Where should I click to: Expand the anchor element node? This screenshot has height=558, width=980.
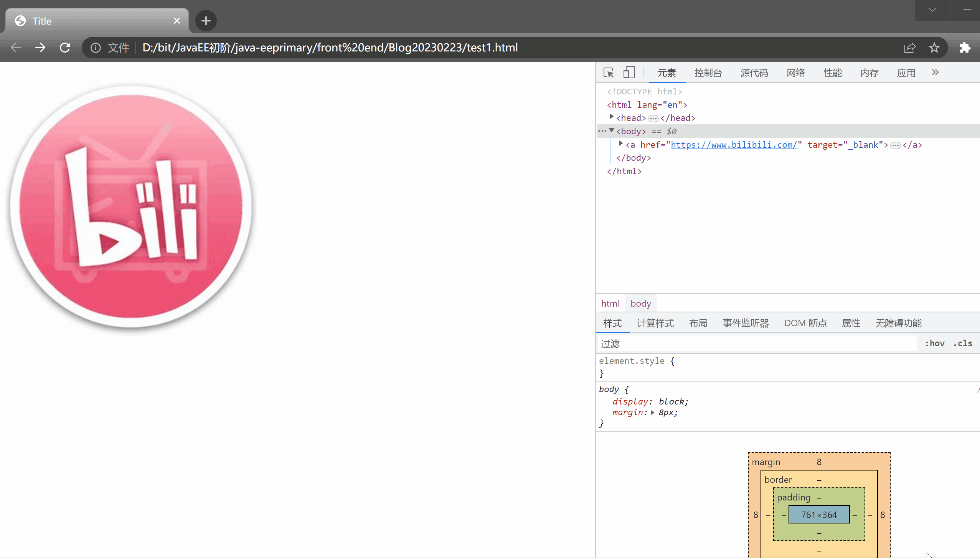[x=621, y=144]
